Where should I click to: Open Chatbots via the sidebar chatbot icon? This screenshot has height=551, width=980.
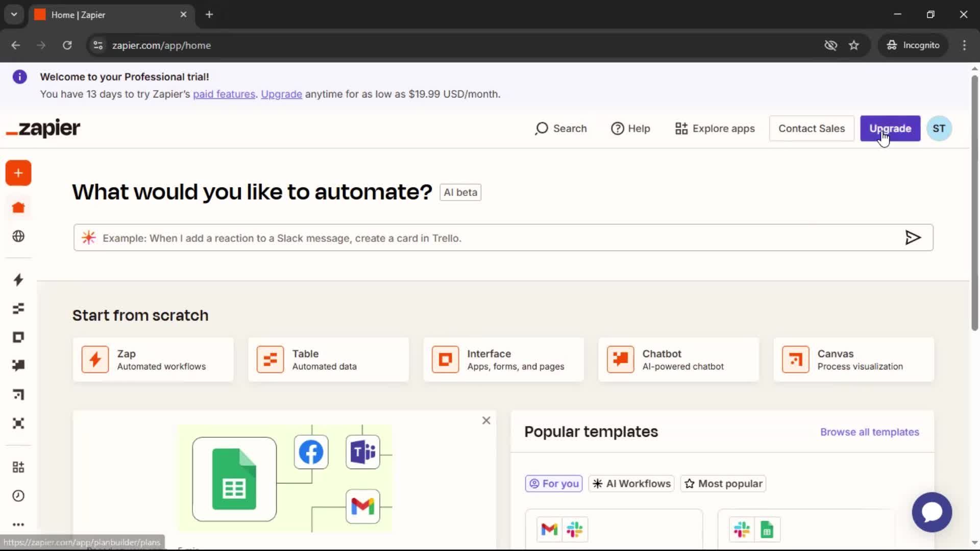[18, 365]
